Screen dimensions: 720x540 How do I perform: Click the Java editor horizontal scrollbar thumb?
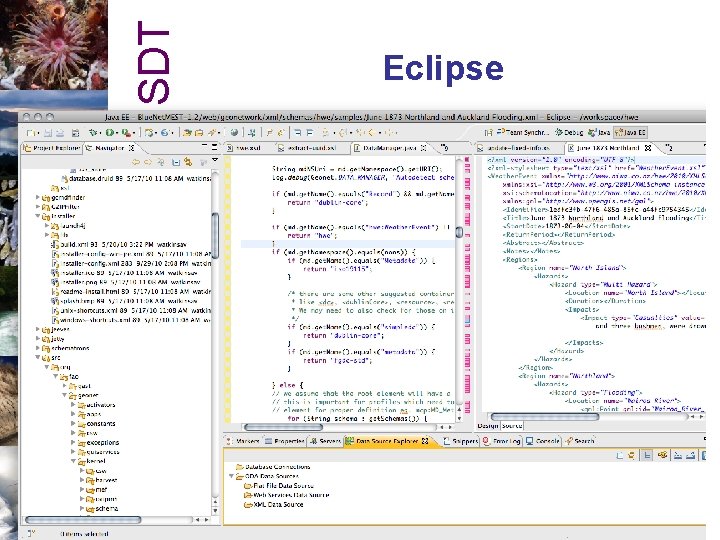(283, 427)
